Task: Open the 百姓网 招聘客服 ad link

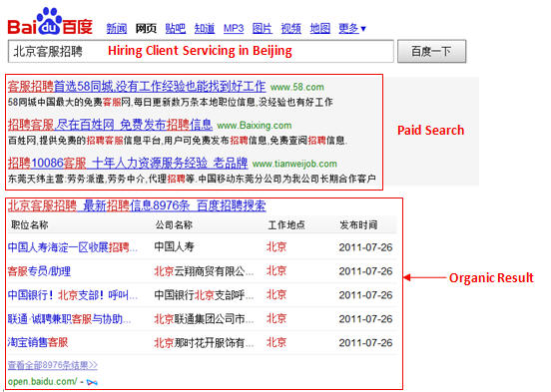Action: 110,125
